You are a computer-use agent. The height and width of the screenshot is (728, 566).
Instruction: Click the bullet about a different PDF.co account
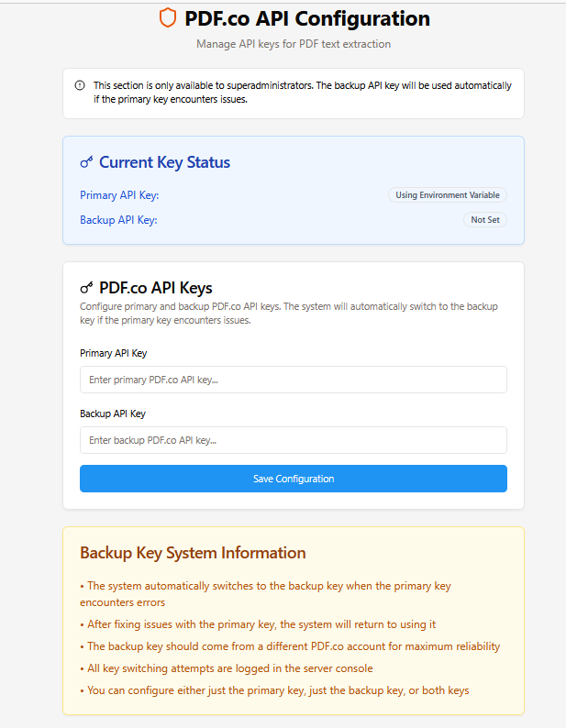292,646
